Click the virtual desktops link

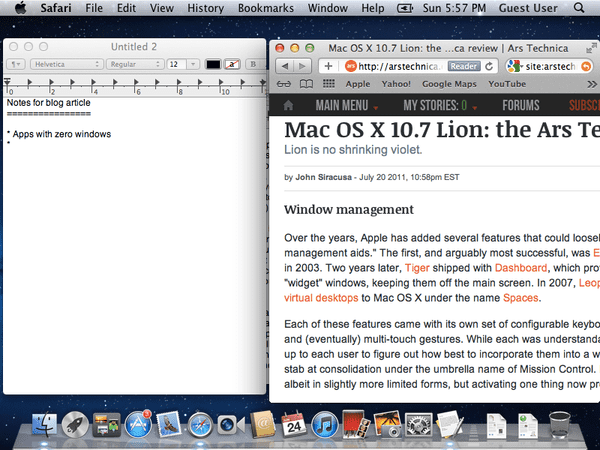tap(321, 298)
